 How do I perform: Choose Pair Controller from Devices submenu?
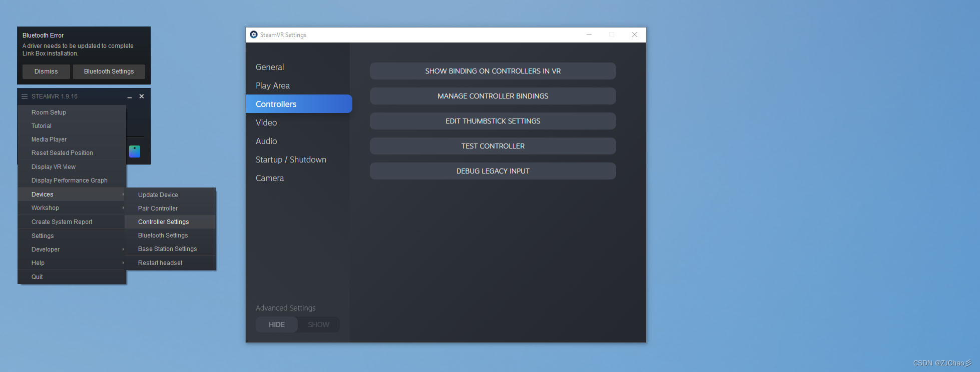pyautogui.click(x=158, y=208)
